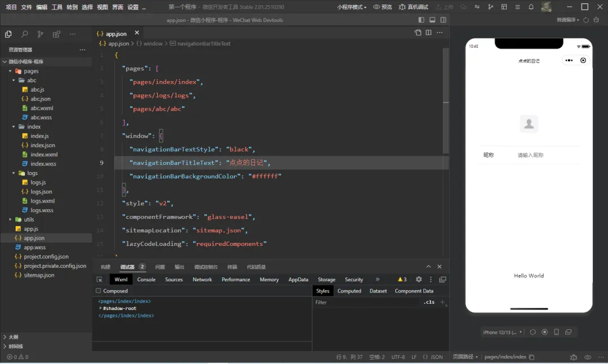Open the project.config.json file
The image size is (608, 364).
click(x=46, y=257)
